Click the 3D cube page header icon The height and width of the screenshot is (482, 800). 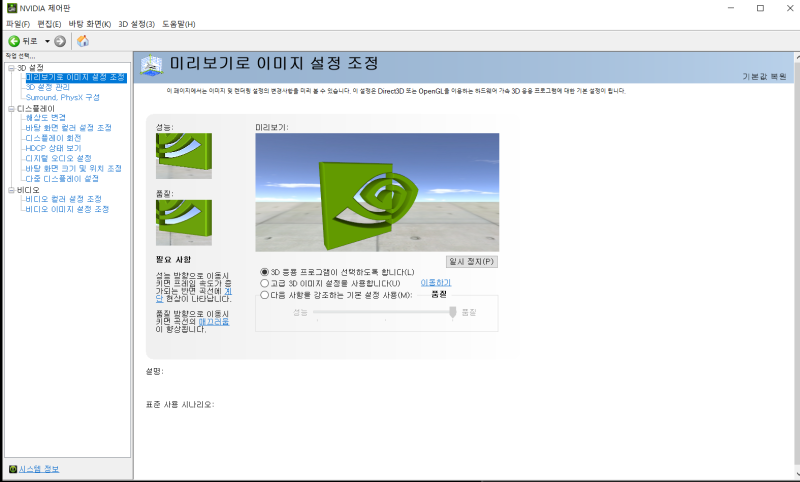(151, 66)
